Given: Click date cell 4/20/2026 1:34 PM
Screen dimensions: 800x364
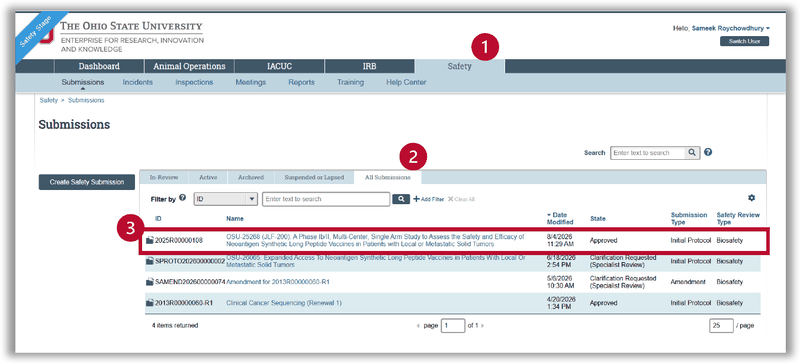Looking at the screenshot, I should pos(560,303).
